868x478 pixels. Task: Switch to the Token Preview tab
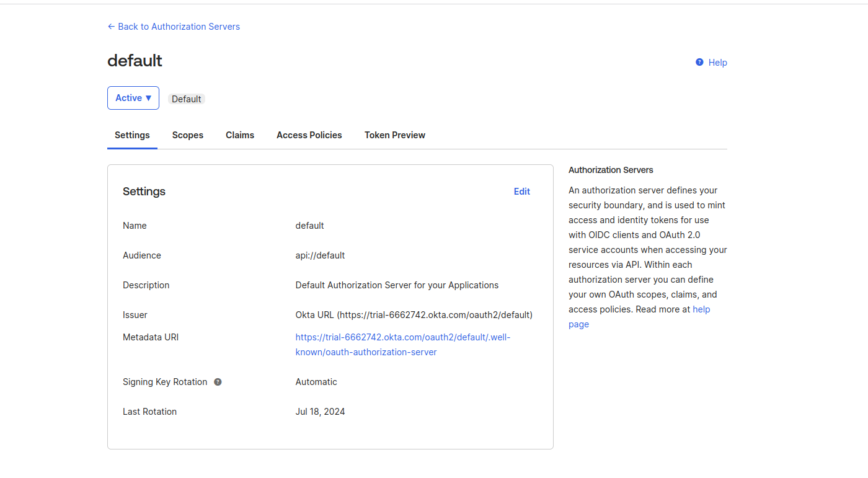tap(395, 135)
